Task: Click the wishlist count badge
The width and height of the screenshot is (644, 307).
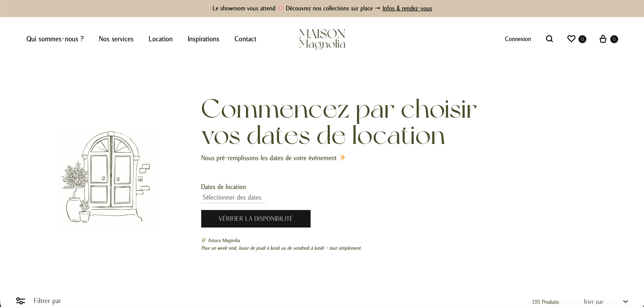Action: (582, 39)
